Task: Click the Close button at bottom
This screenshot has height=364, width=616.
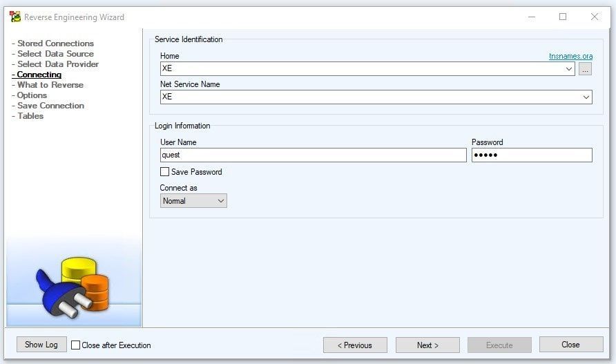Action: (571, 345)
